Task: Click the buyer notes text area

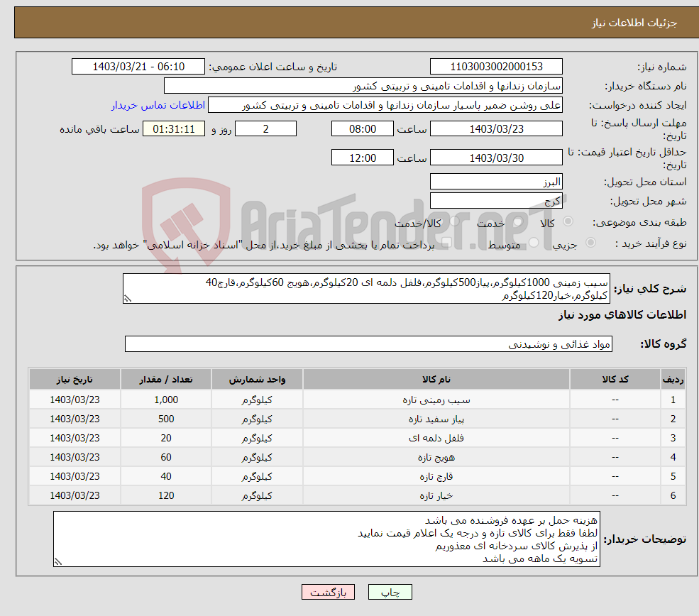Action: tap(326, 539)
